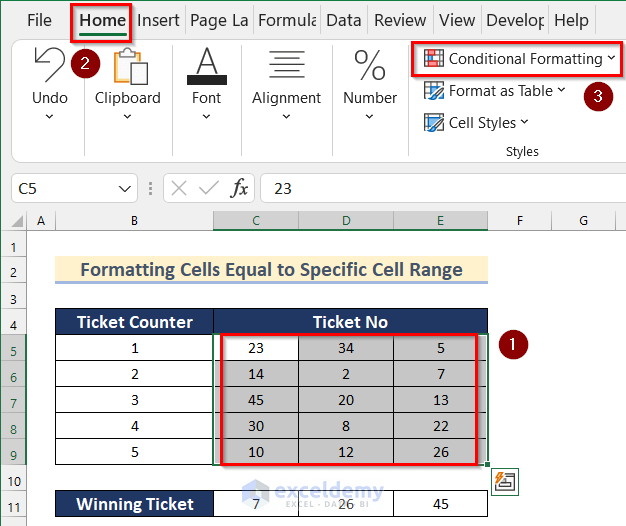This screenshot has height=526, width=626.
Task: Open the Conditional Formatting dropdown
Action: tap(517, 59)
